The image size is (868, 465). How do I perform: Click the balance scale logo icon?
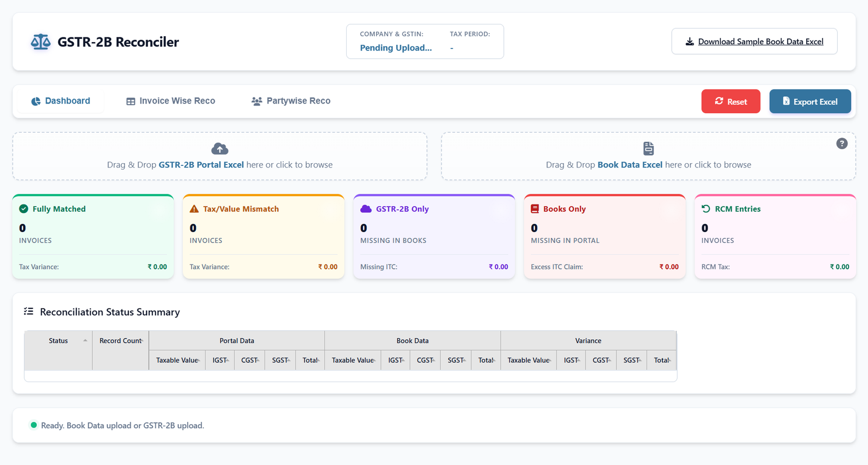41,42
